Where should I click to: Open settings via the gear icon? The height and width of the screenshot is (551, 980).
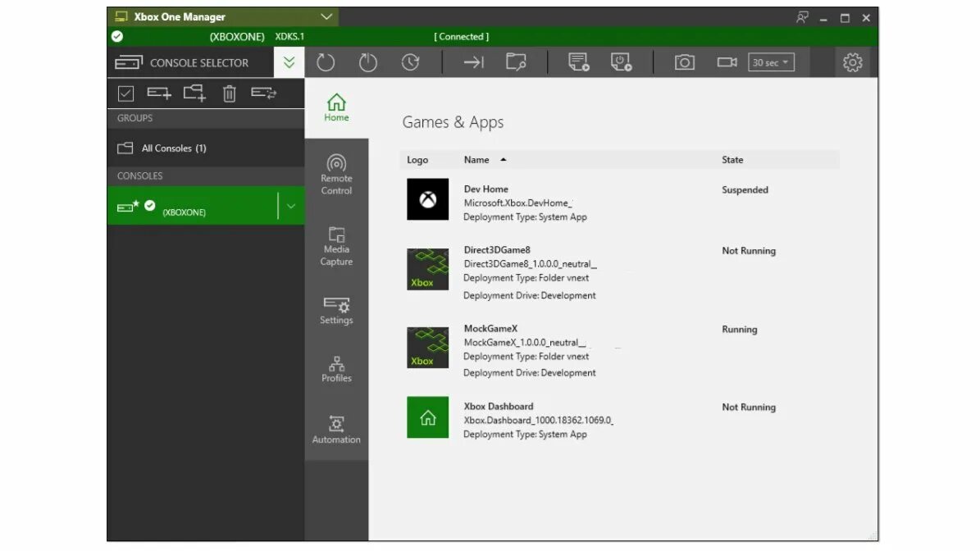pos(853,62)
